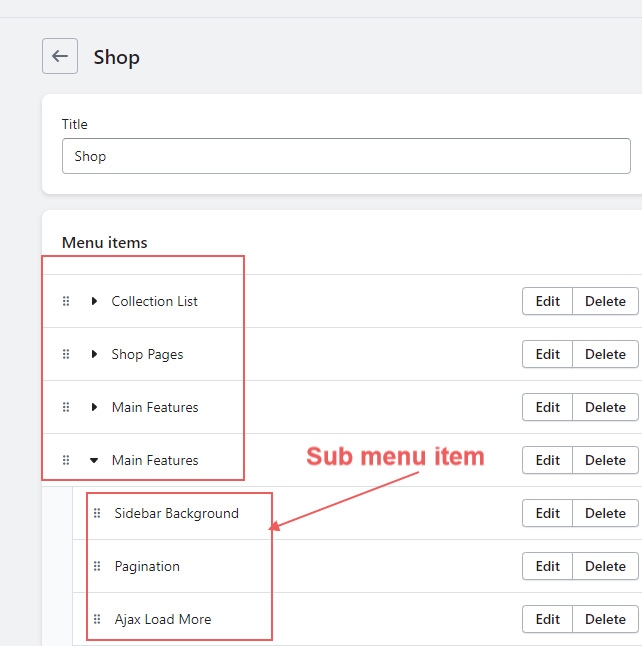The width and height of the screenshot is (642, 646).
Task: Click the back arrow button beside Shop
Action: pyautogui.click(x=60, y=56)
